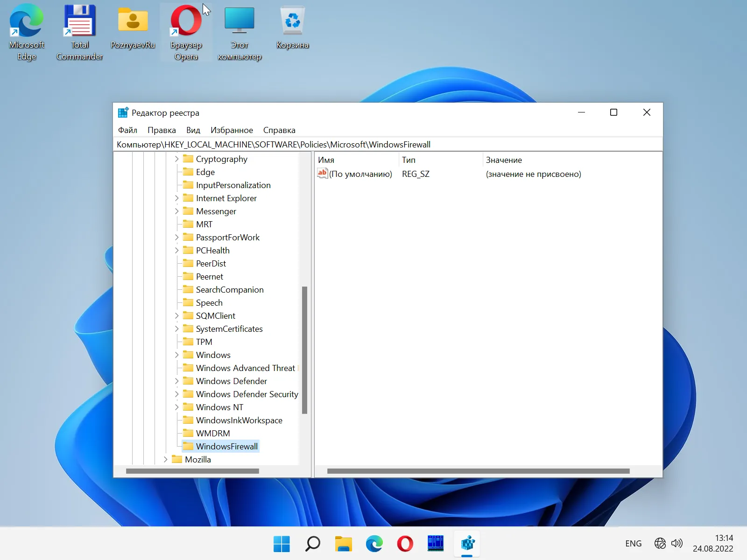Select the WindowsInkWorkspace key
Screen dimensions: 747x560
(239, 420)
